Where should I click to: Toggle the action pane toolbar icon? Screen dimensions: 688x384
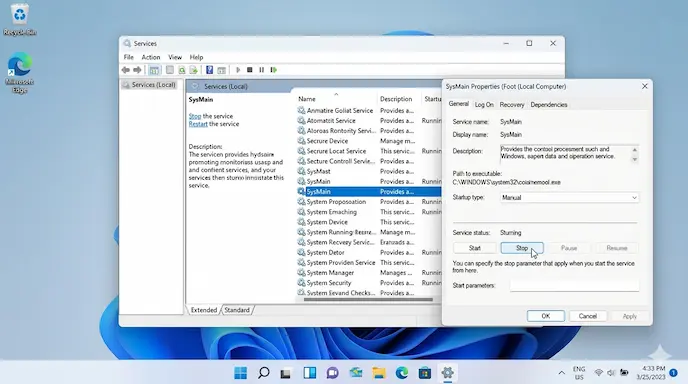(x=222, y=70)
